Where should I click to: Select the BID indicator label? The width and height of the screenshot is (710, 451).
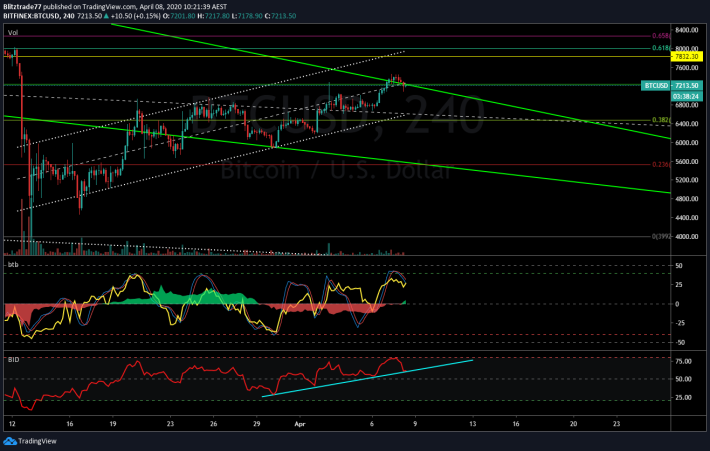click(x=14, y=360)
